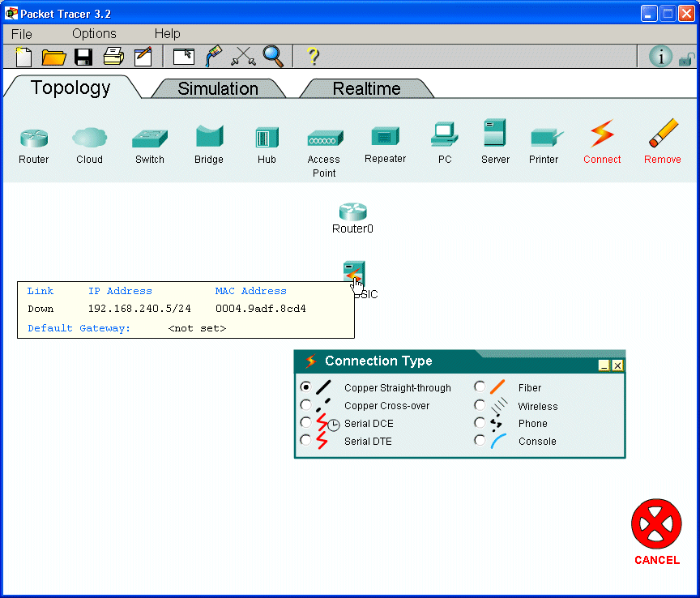Click the crossed cables toolbar icon

pyautogui.click(x=243, y=57)
